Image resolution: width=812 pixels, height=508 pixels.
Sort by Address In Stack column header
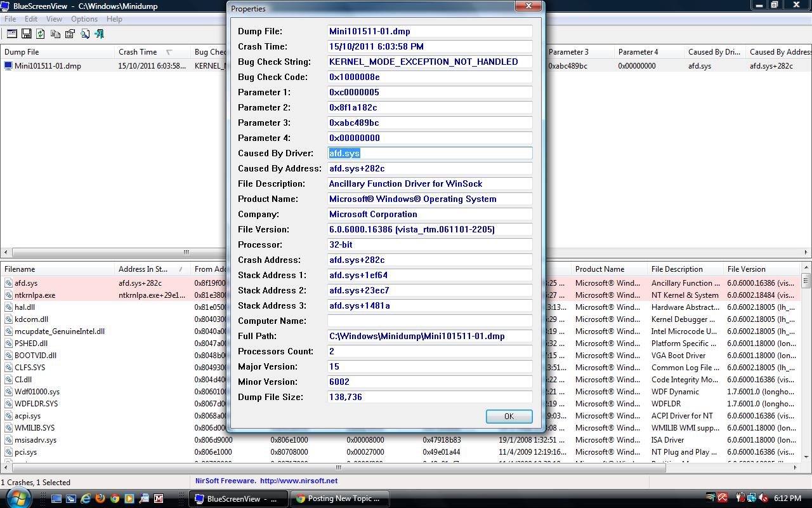[152, 269]
